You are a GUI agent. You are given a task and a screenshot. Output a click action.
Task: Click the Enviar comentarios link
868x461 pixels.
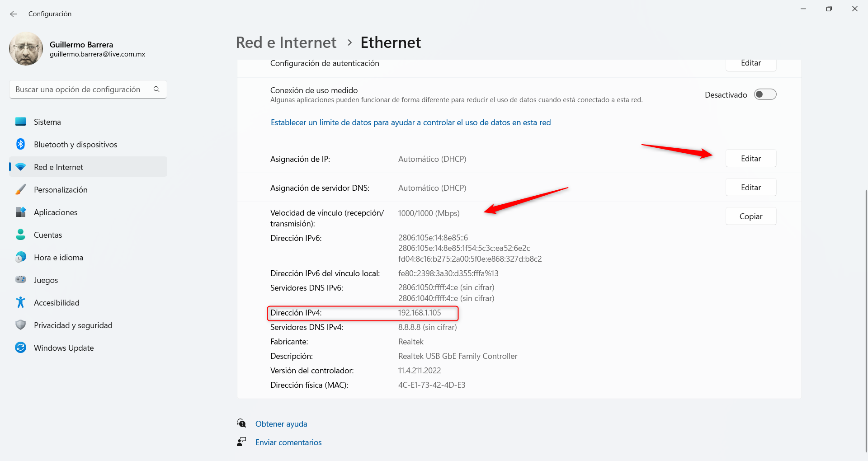[288, 442]
